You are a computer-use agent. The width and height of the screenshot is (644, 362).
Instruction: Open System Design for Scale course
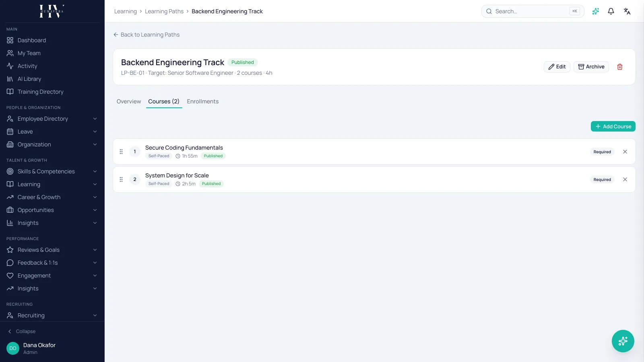click(x=177, y=175)
